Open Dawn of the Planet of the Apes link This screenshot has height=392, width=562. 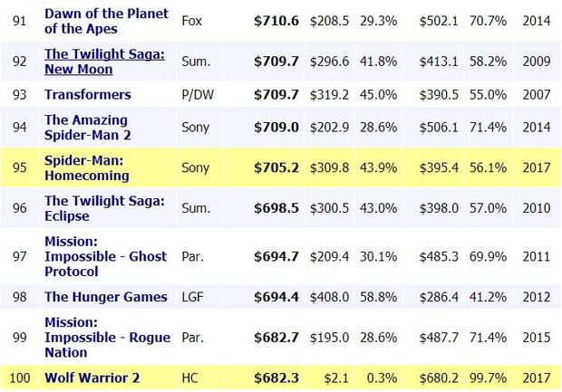tap(104, 21)
